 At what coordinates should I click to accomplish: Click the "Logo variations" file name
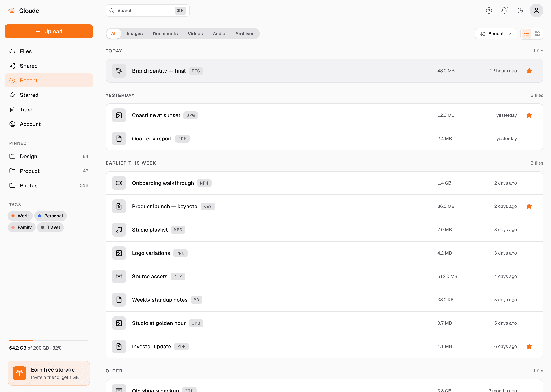click(x=151, y=253)
